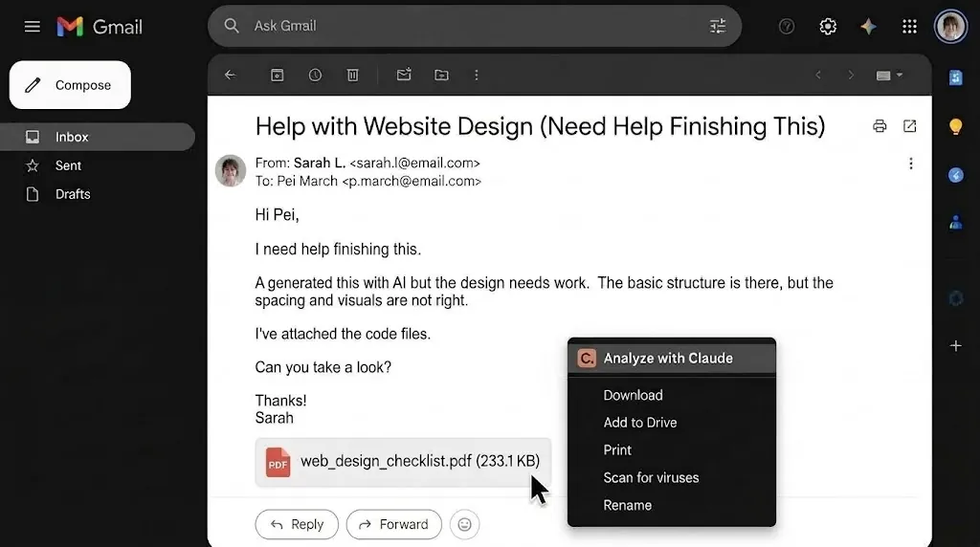Go to newer email arrow
This screenshot has width=980, height=547.
[818, 75]
